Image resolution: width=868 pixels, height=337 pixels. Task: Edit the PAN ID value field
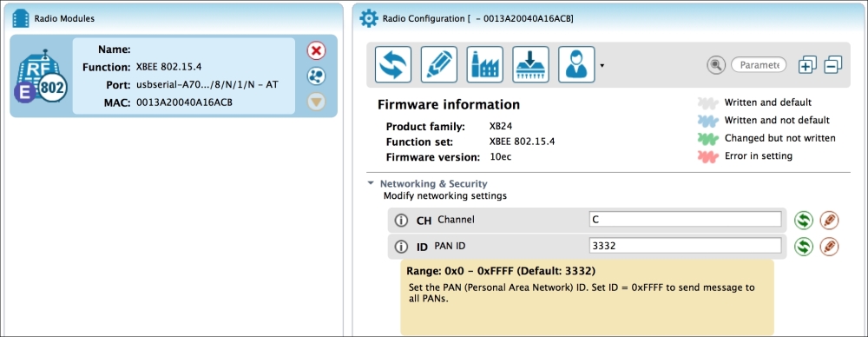pyautogui.click(x=686, y=246)
